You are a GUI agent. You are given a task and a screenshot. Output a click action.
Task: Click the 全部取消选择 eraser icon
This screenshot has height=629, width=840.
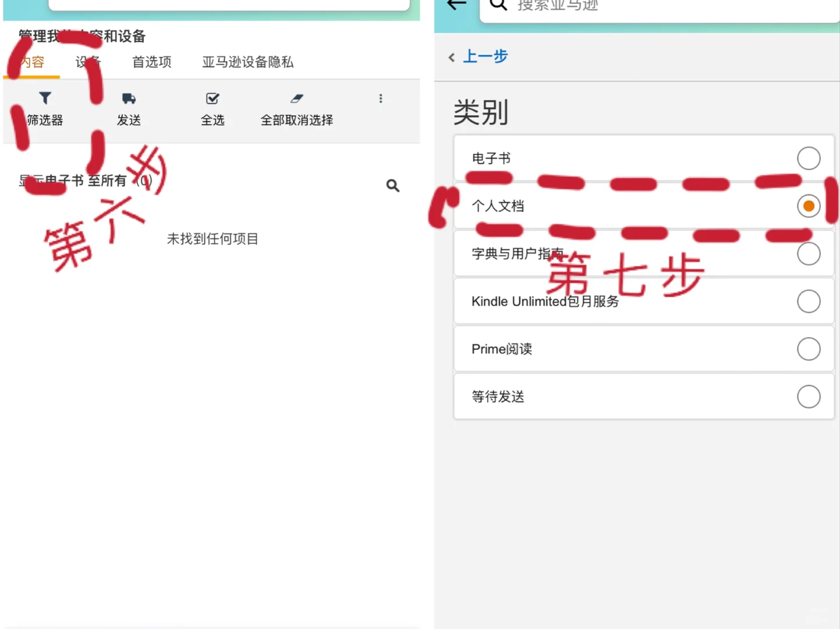click(x=297, y=98)
